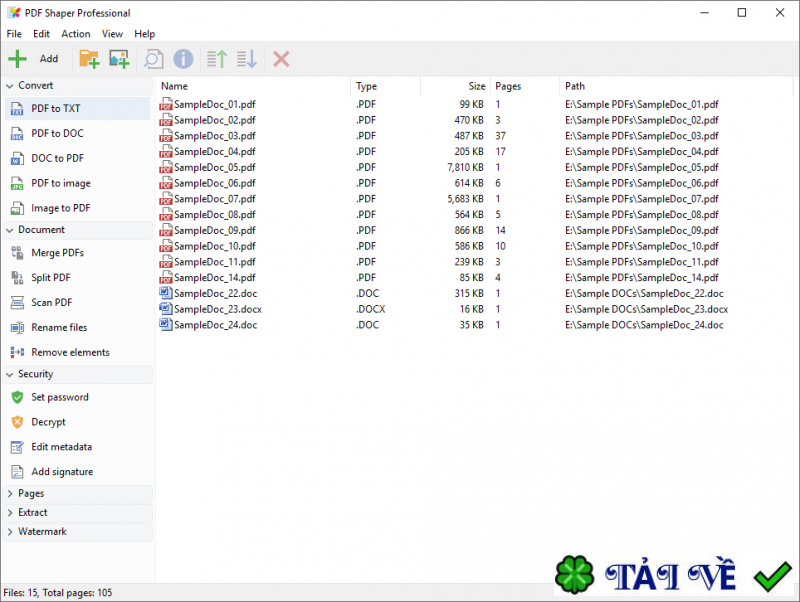Viewport: 800px width, 602px height.
Task: Open the Add folder icon on toolbar
Action: click(89, 59)
